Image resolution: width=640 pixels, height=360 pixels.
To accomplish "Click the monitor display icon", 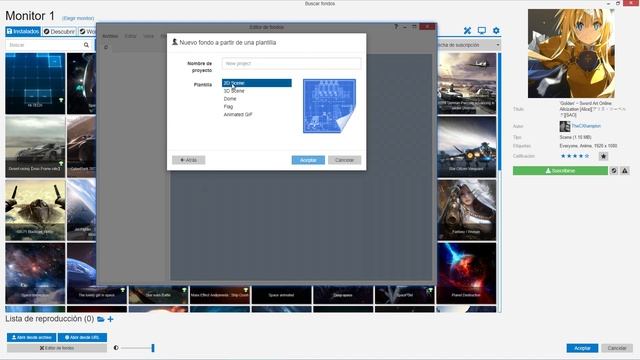I will (482, 31).
